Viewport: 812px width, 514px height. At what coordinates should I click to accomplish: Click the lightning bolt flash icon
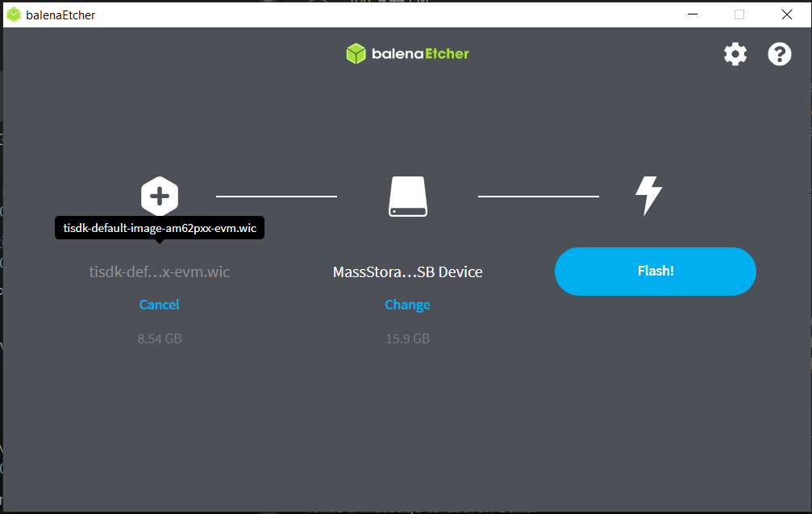(650, 195)
